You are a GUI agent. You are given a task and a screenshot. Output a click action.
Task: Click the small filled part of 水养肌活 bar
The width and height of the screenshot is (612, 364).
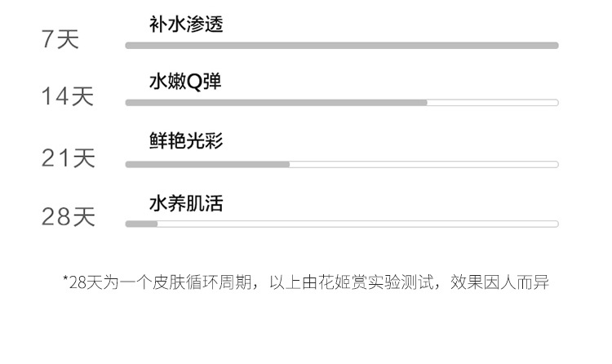(x=141, y=224)
